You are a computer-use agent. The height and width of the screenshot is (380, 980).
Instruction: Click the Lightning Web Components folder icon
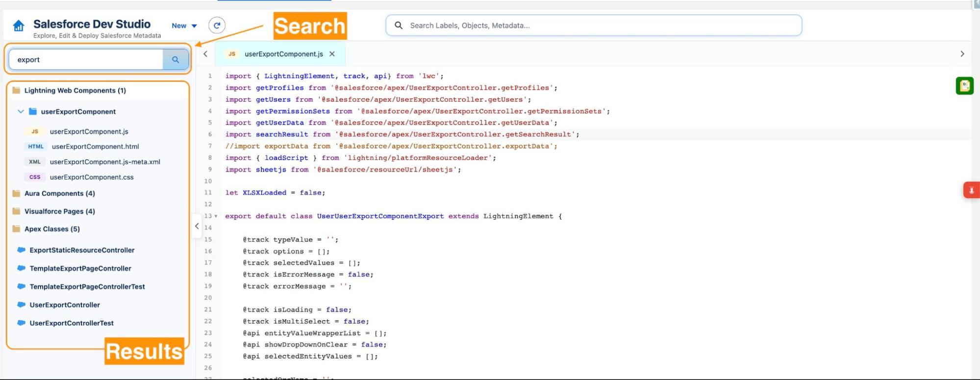[16, 90]
